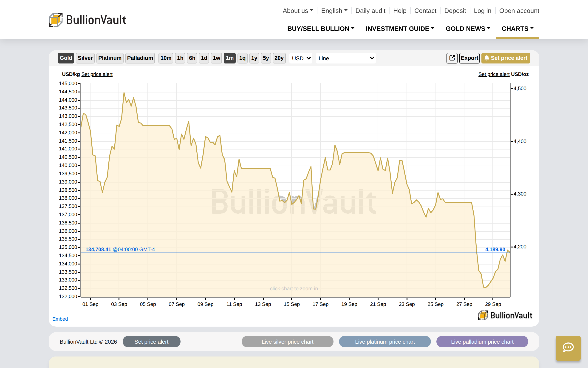This screenshot has height=368, width=588.
Task: Click gold Set price alert button
Action: [x=506, y=58]
